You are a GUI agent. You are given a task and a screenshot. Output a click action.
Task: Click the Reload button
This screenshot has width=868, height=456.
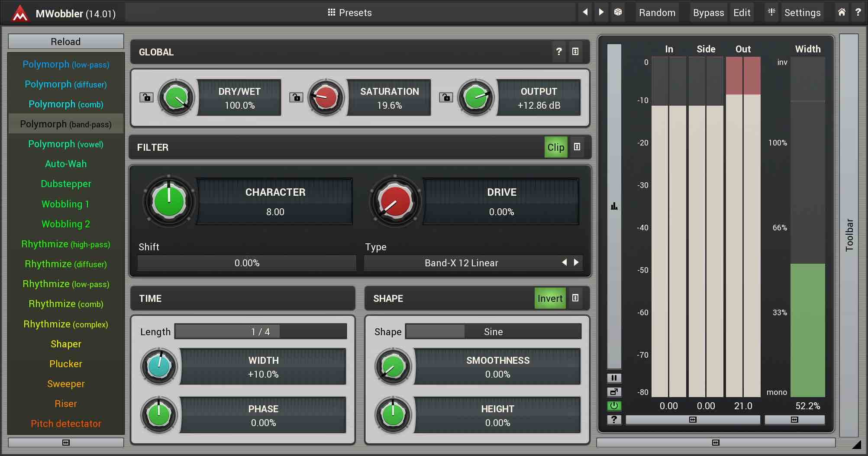(66, 42)
